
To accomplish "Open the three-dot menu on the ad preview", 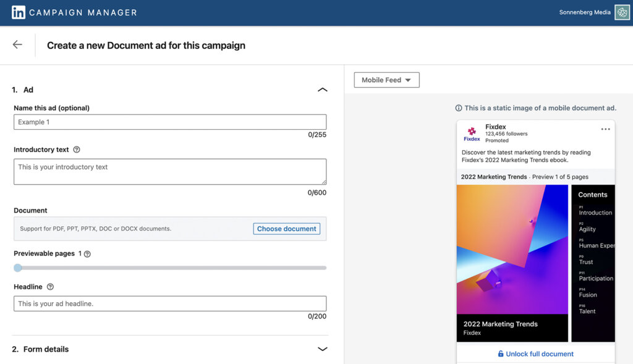I will [x=605, y=129].
